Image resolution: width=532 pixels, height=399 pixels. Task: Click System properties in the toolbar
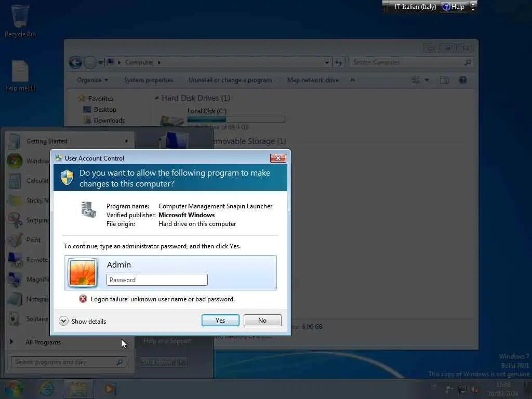(148, 80)
